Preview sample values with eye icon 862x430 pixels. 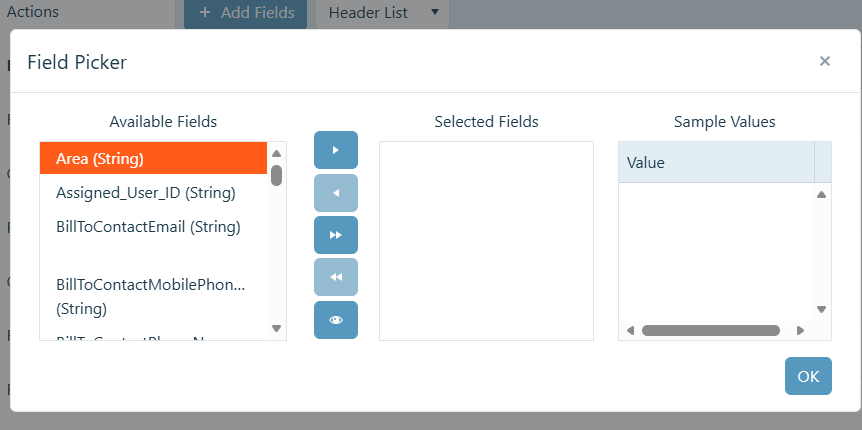[x=336, y=320]
